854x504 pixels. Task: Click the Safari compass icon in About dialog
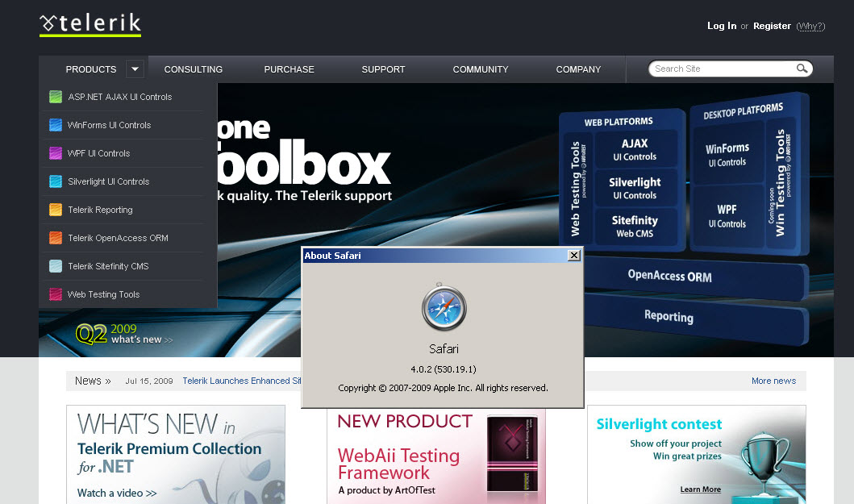point(444,307)
